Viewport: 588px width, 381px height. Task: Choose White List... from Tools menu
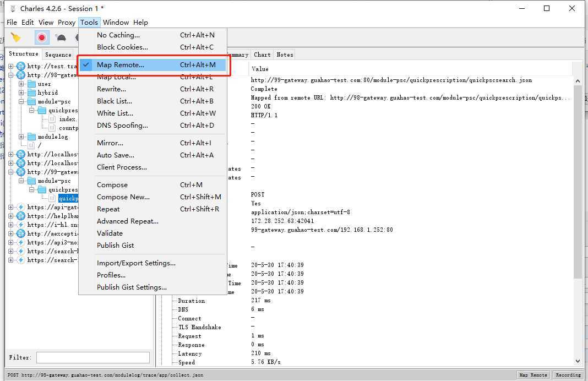pyautogui.click(x=154, y=113)
